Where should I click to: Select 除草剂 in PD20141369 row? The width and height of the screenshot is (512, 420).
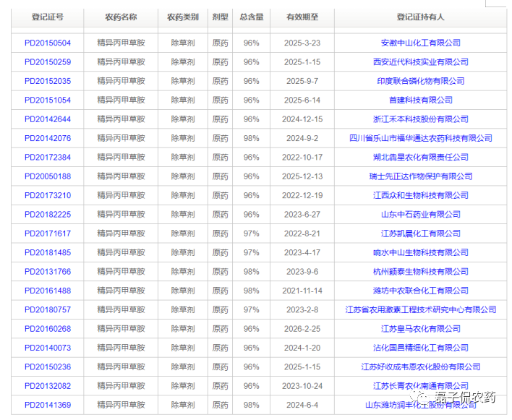click(183, 405)
